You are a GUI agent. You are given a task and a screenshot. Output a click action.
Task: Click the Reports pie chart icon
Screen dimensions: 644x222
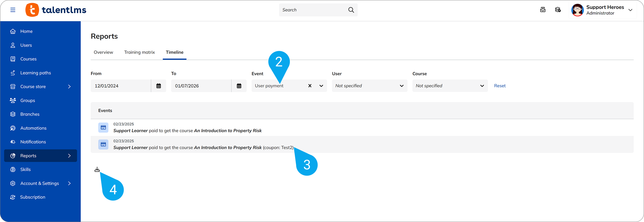[13, 156]
